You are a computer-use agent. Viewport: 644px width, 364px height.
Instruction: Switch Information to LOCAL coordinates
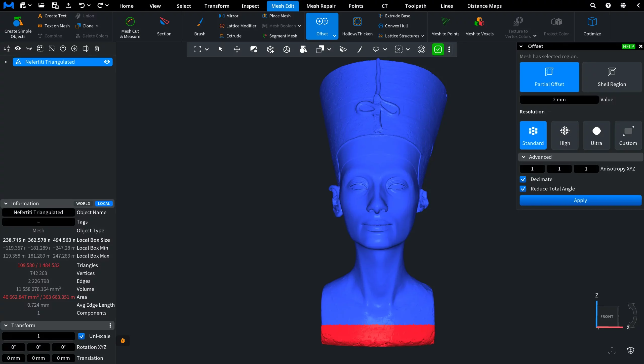[104, 204]
